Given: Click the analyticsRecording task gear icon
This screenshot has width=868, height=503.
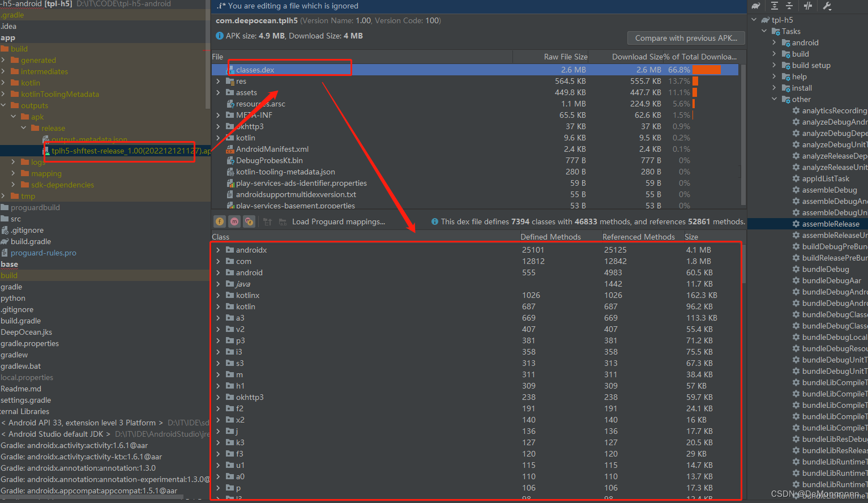Looking at the screenshot, I should [796, 110].
